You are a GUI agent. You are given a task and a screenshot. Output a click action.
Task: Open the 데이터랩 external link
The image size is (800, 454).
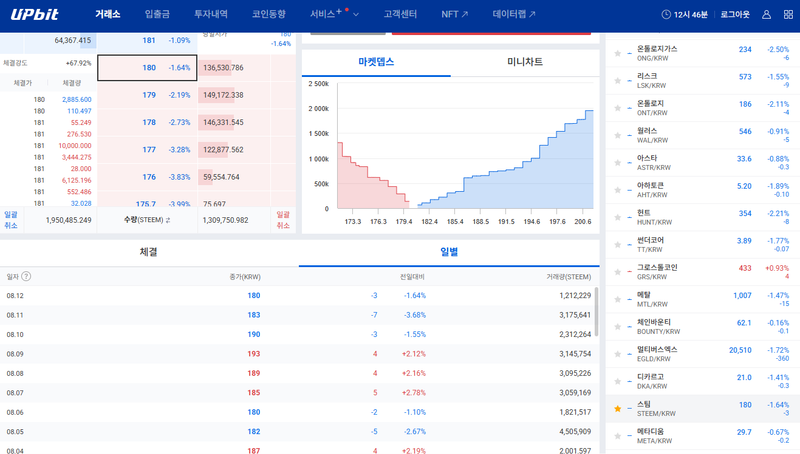point(514,14)
